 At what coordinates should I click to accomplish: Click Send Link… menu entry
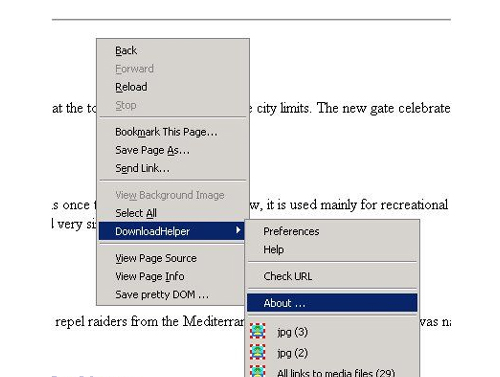(173, 168)
